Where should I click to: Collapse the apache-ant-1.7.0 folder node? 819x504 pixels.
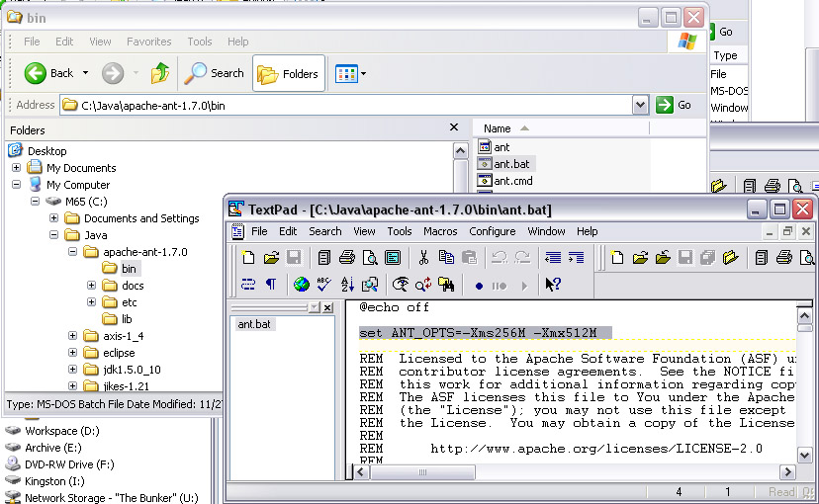(x=72, y=252)
